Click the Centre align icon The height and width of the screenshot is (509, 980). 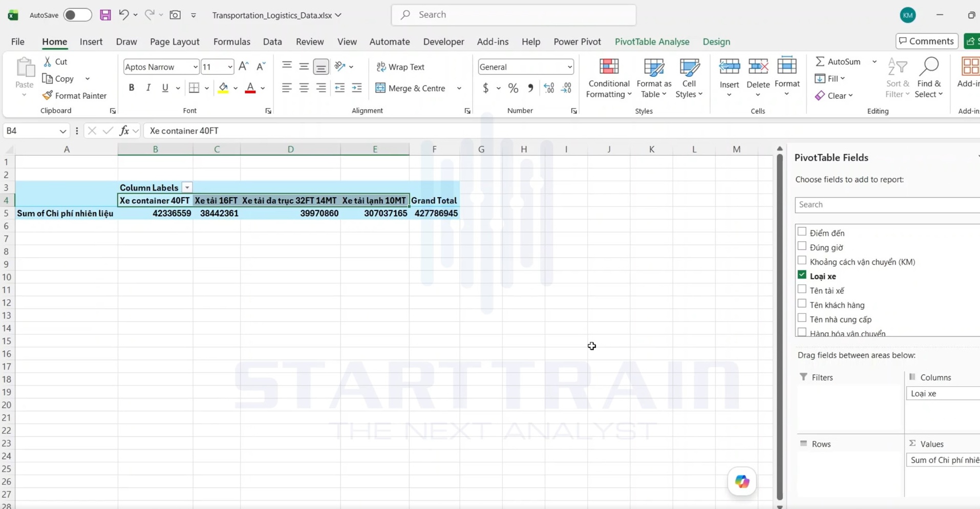304,88
